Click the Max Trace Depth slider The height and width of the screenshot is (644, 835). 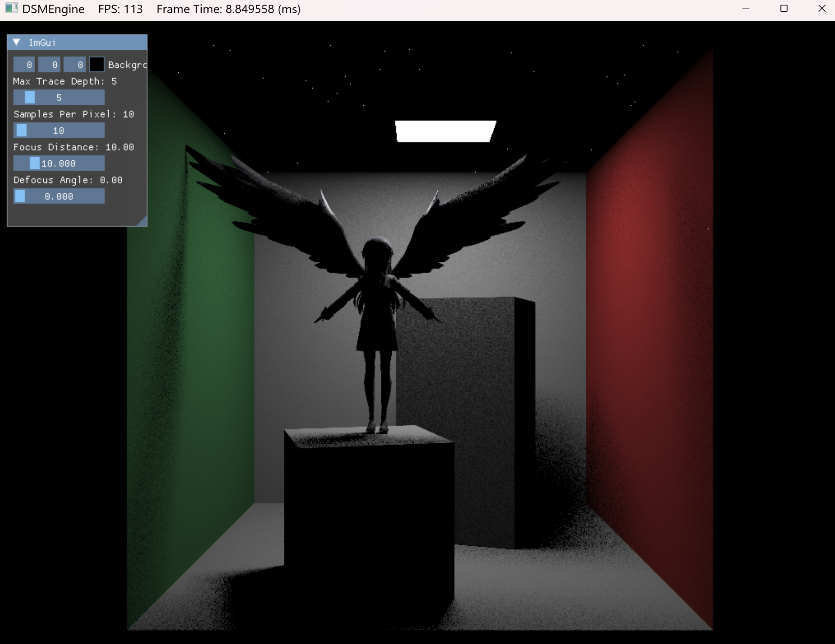tap(59, 97)
